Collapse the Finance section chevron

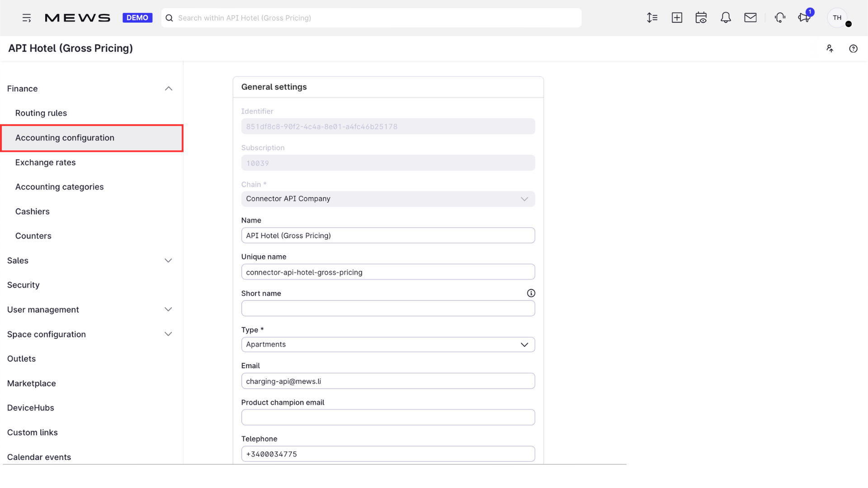coord(169,89)
